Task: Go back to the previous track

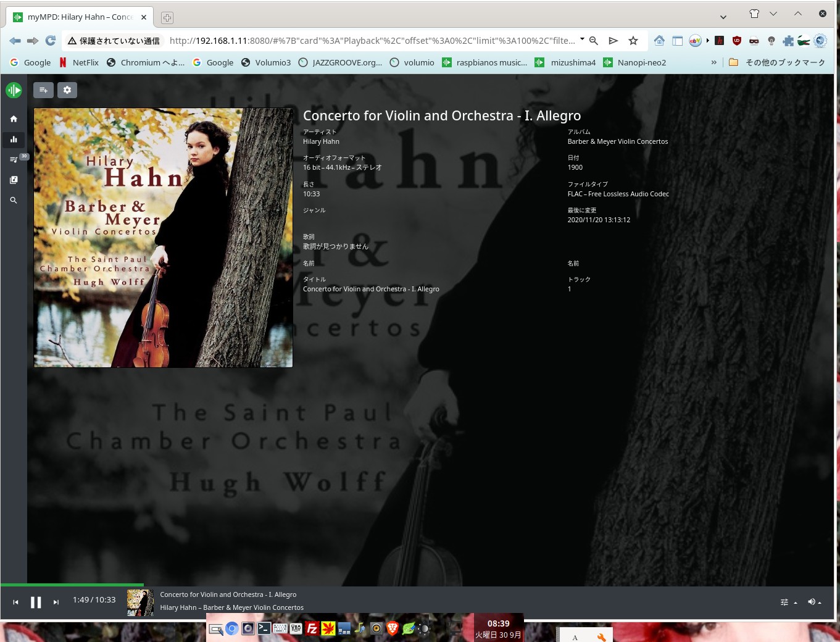Action: (x=15, y=602)
